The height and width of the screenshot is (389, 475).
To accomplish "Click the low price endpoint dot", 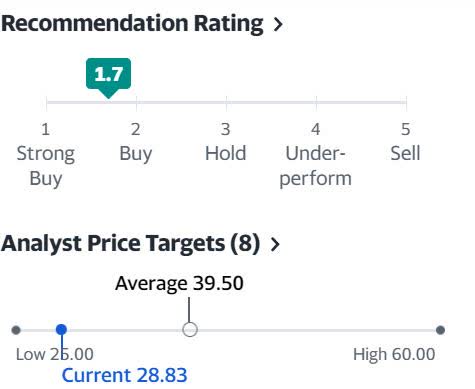I will [x=16, y=330].
